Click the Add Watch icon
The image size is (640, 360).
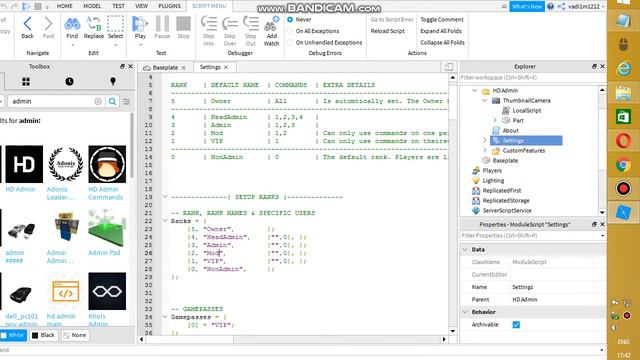[x=271, y=24]
